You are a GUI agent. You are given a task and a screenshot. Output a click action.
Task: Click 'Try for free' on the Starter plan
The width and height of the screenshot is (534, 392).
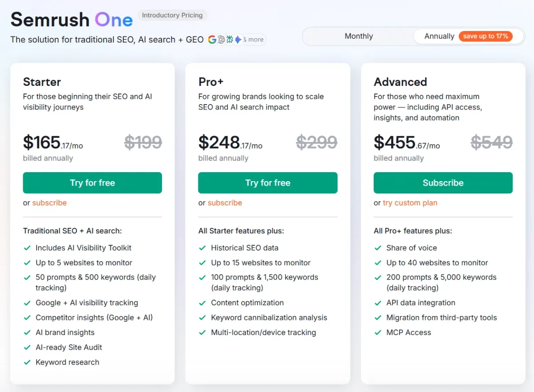tap(92, 182)
